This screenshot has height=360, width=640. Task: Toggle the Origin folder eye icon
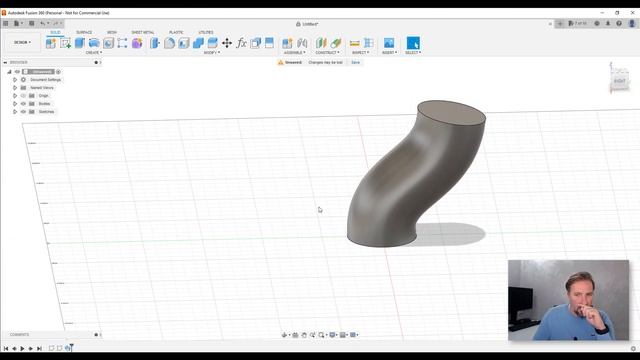click(23, 96)
